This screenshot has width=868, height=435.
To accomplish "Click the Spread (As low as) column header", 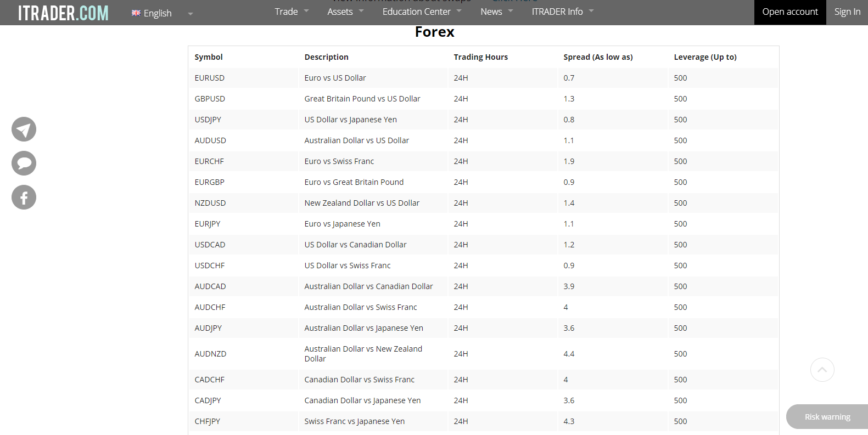I will pos(598,57).
